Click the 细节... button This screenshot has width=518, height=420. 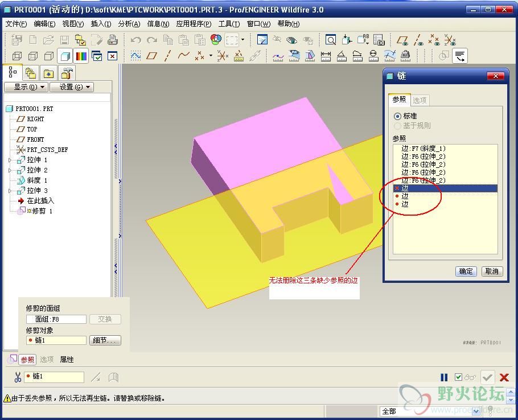pyautogui.click(x=105, y=340)
